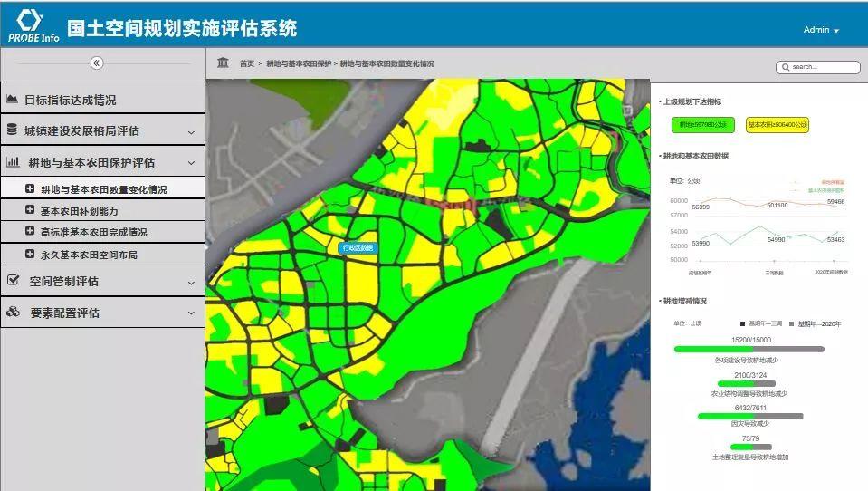Click the 59466 data label on chart
This screenshot has height=491, width=868.
tap(836, 202)
